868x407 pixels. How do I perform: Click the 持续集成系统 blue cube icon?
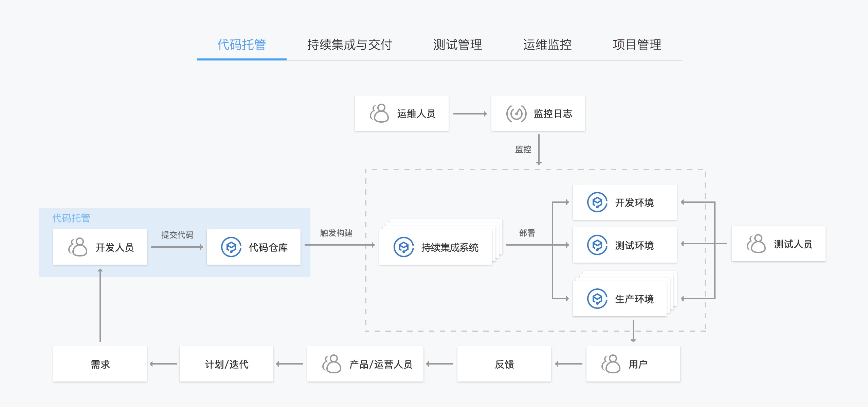(403, 247)
